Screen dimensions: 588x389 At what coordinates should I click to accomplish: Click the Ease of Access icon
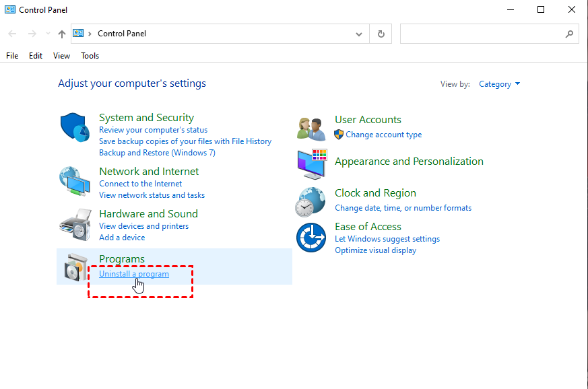pos(311,238)
